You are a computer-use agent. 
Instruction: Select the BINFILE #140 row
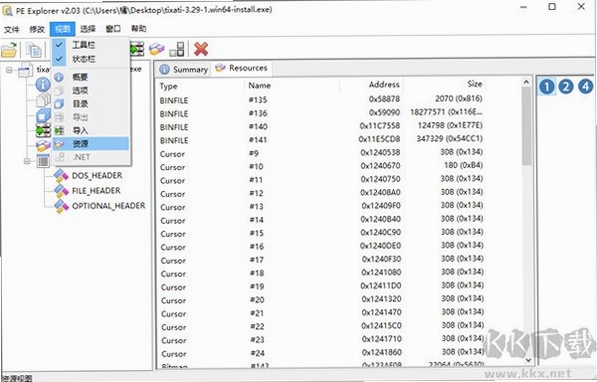[321, 126]
